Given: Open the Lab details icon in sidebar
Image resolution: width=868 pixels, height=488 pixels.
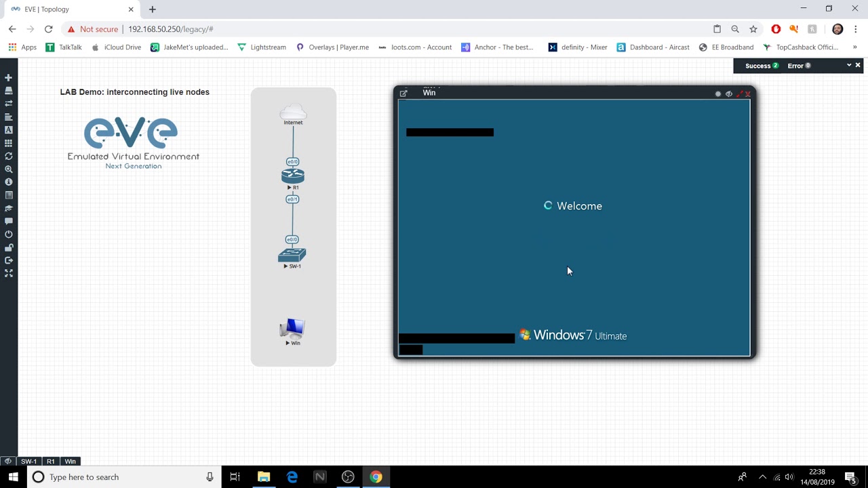Looking at the screenshot, I should coord(9,195).
